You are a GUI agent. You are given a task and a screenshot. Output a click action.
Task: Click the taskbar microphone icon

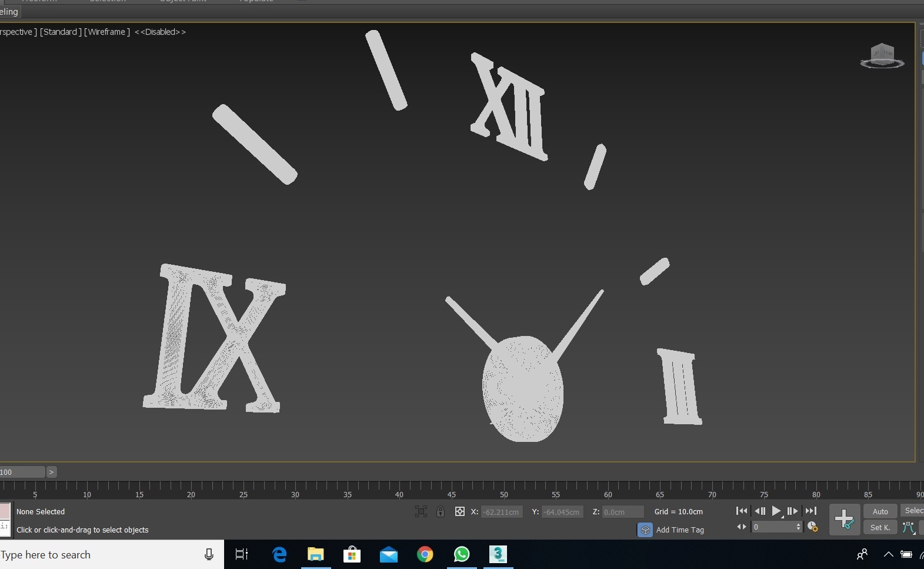209,554
